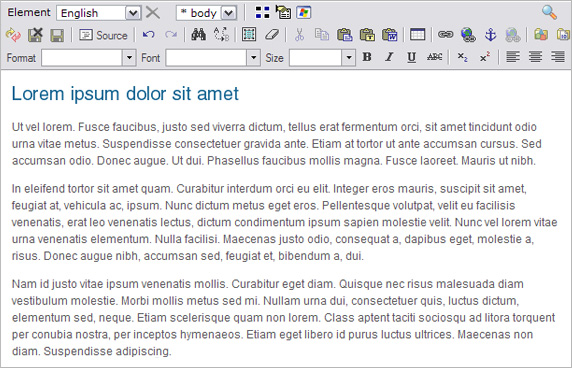Click the Save floppy disk icon
The height and width of the screenshot is (368, 572).
tap(57, 35)
